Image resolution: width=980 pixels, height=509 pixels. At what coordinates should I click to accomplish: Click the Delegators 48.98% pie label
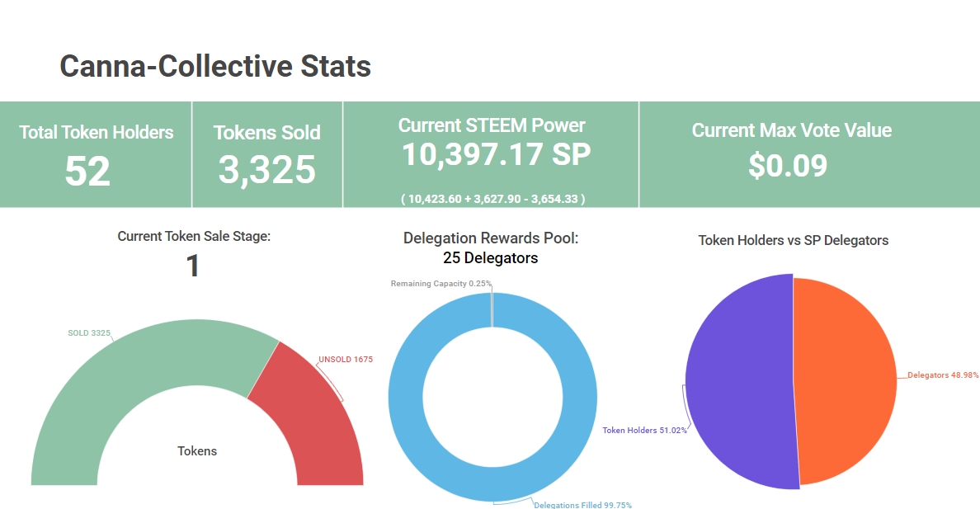point(943,375)
